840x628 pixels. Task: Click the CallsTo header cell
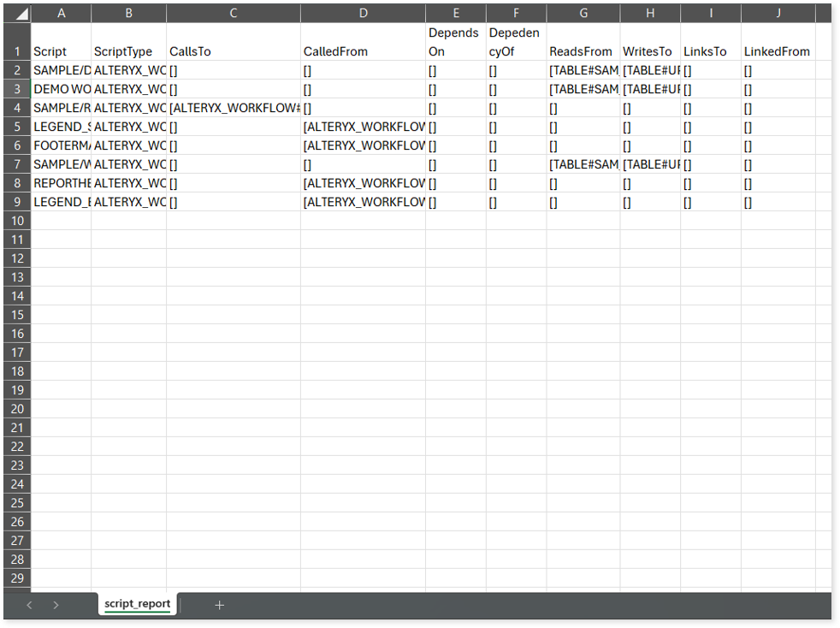click(234, 51)
